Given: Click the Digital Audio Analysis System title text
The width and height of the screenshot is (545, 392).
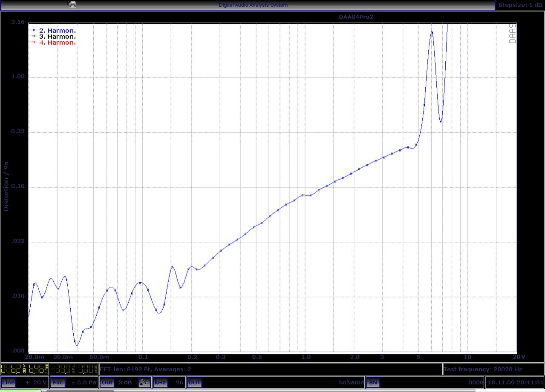Looking at the screenshot, I should [x=253, y=5].
